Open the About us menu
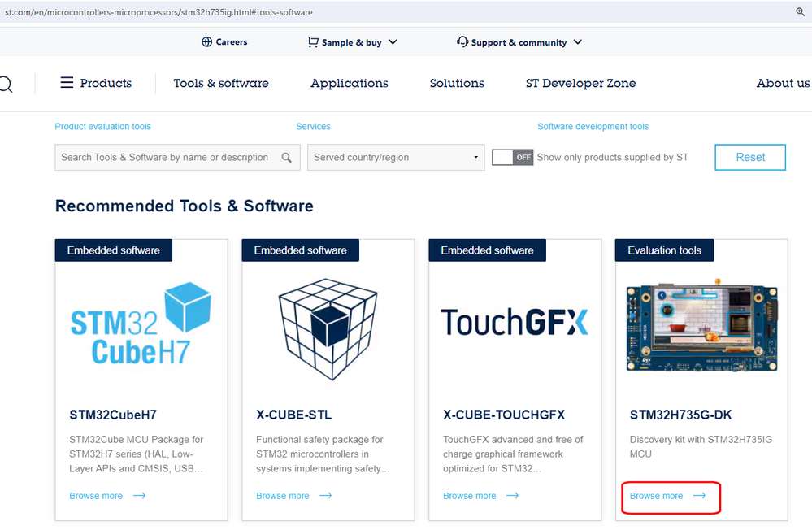 783,83
